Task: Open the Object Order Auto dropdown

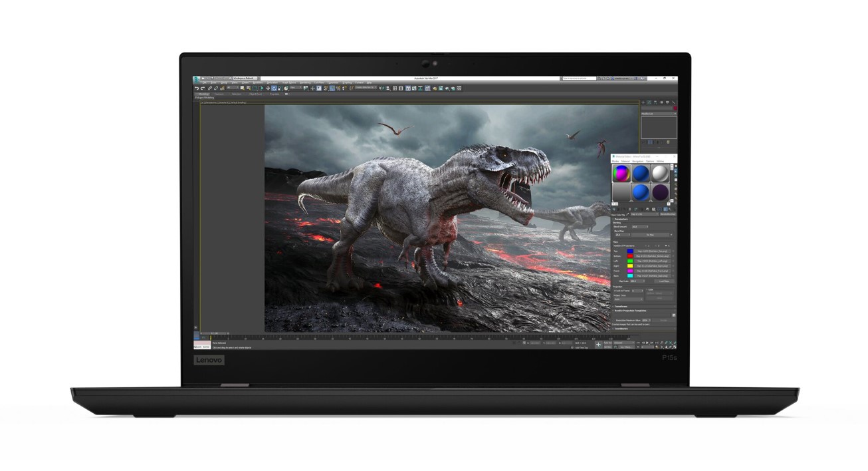Action: (628, 299)
